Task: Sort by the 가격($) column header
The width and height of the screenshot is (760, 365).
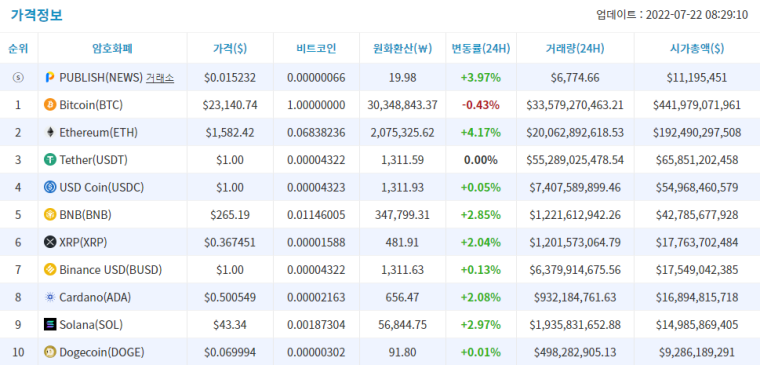Action: click(230, 48)
